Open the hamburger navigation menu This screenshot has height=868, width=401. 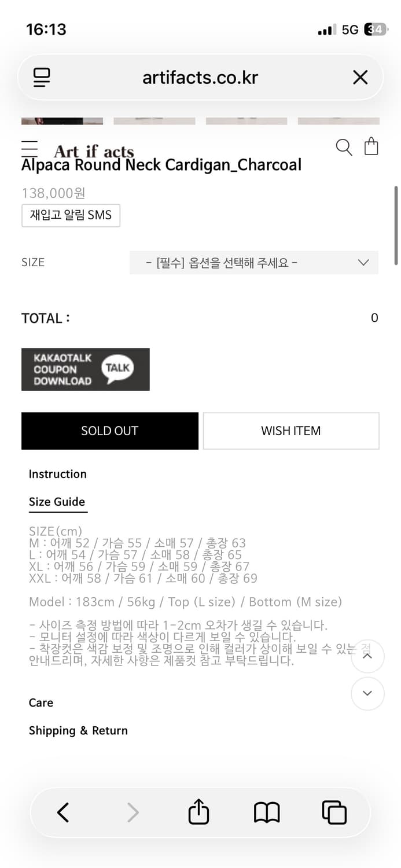[30, 148]
